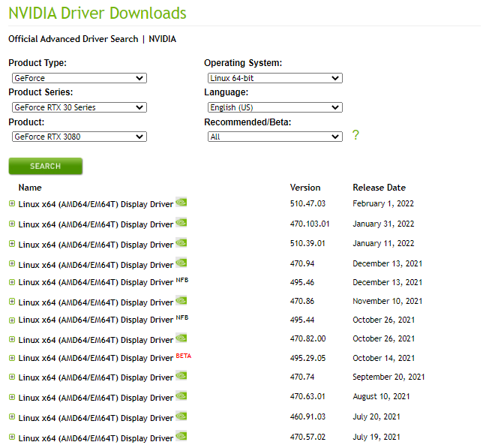Image resolution: width=486 pixels, height=448 pixels.
Task: Click version number 495.44
Action: click(x=302, y=320)
